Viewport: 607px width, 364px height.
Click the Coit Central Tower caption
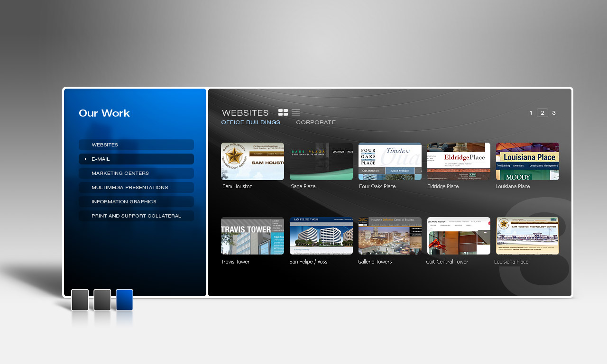pyautogui.click(x=447, y=262)
